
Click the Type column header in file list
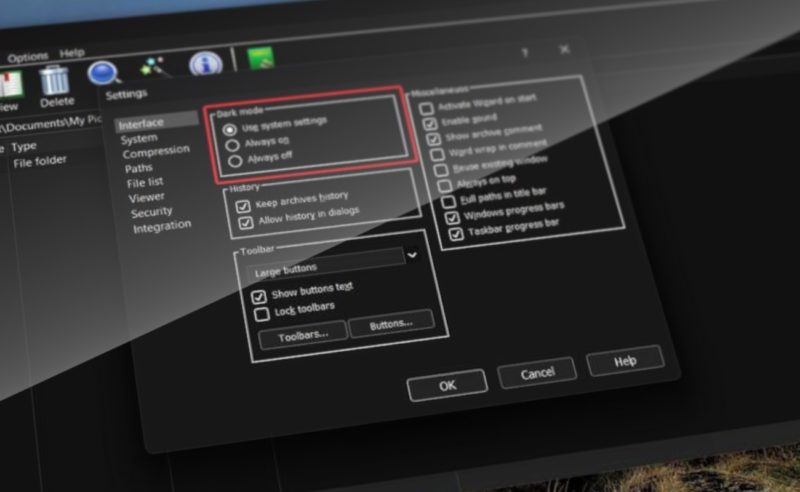[24, 147]
